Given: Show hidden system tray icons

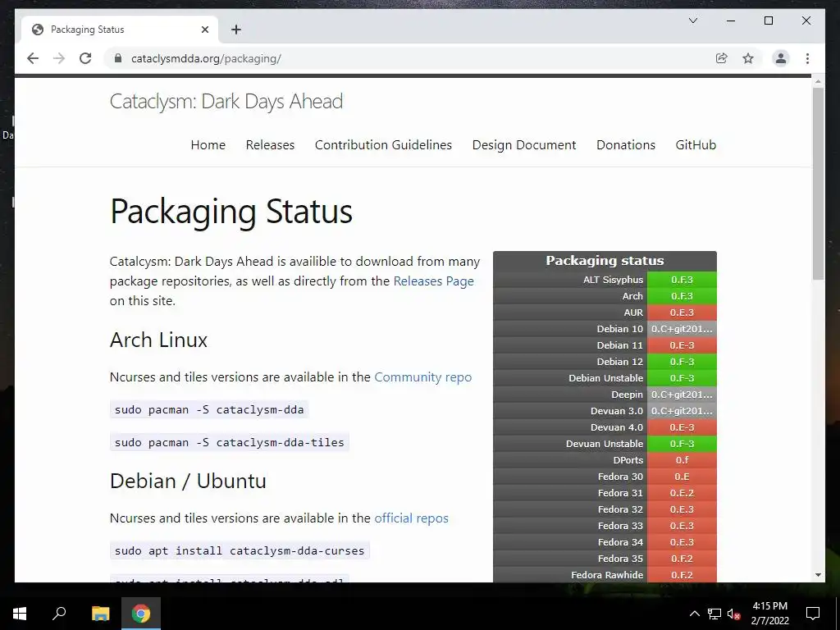Looking at the screenshot, I should pos(694,614).
